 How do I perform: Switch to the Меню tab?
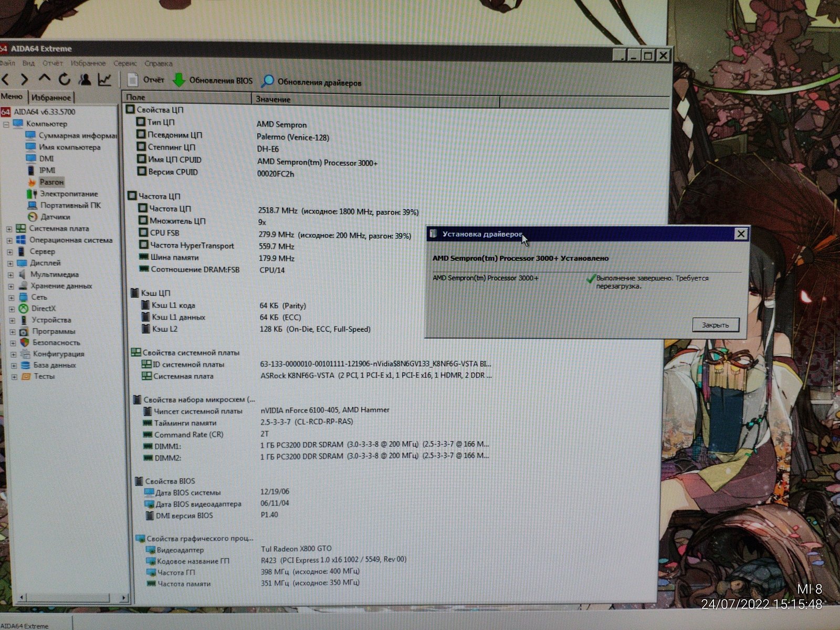pos(12,97)
